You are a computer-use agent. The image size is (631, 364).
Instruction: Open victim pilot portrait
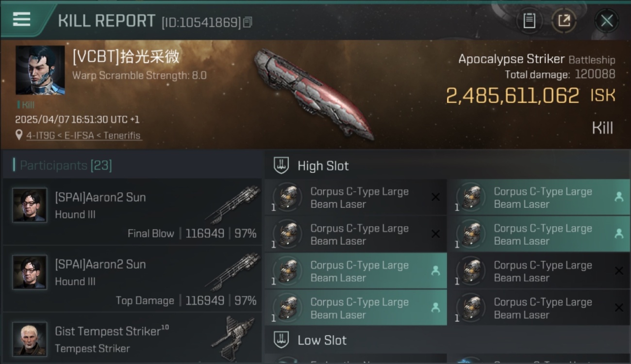[x=40, y=70]
